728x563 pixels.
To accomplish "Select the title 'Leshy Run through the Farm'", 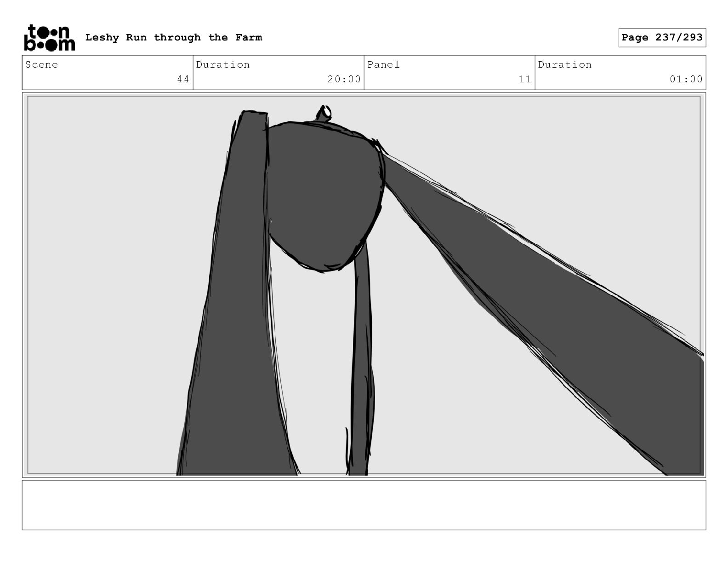I will pyautogui.click(x=174, y=37).
